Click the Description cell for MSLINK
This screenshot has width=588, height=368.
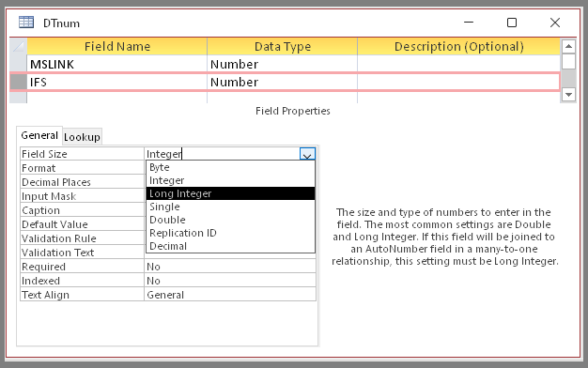(x=458, y=64)
